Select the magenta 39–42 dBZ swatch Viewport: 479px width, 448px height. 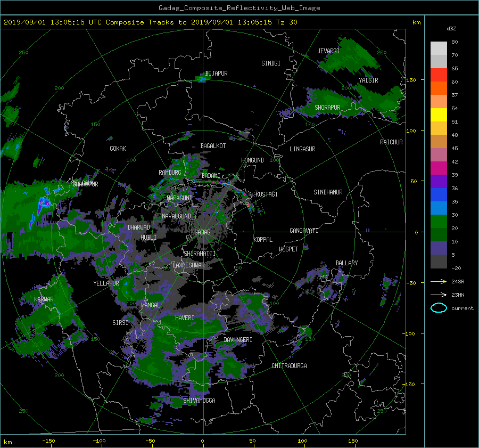439,168
